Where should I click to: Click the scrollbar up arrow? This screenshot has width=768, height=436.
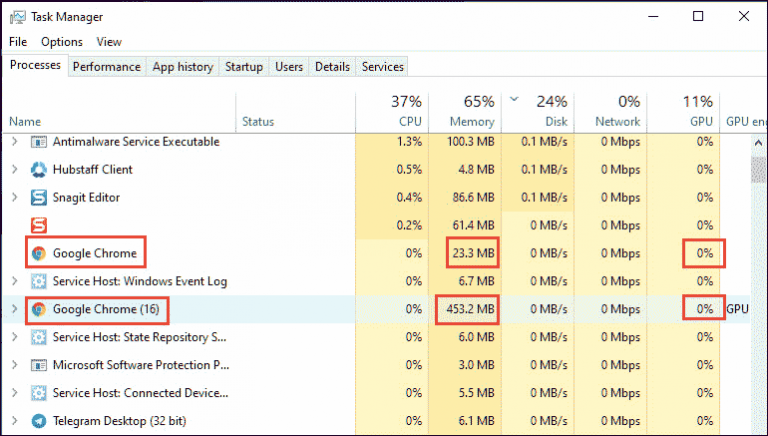tap(758, 143)
